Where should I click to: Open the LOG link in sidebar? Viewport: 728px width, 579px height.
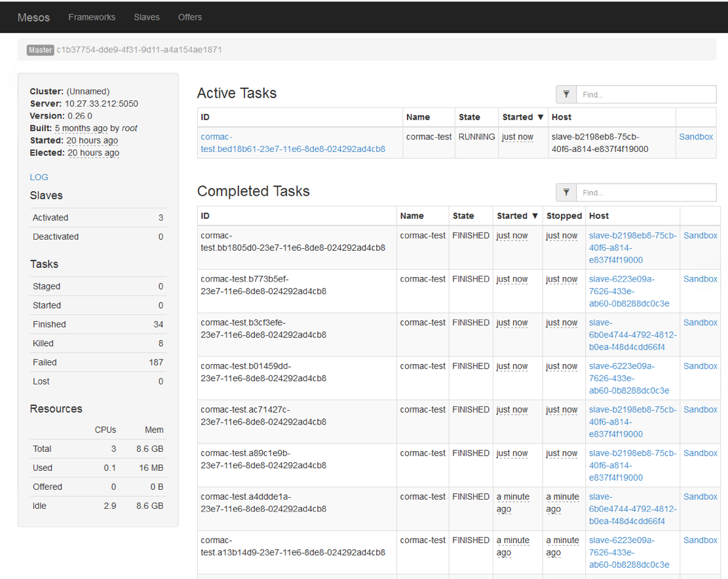(x=39, y=177)
